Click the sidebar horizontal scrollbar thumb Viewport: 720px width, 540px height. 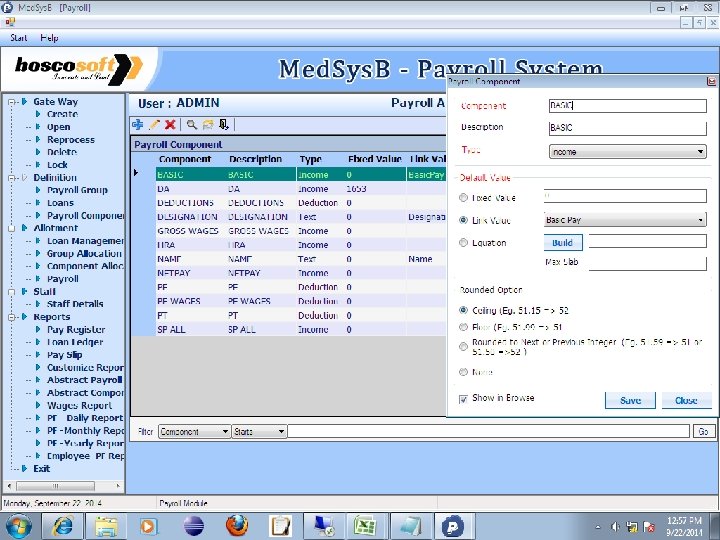pos(56,486)
